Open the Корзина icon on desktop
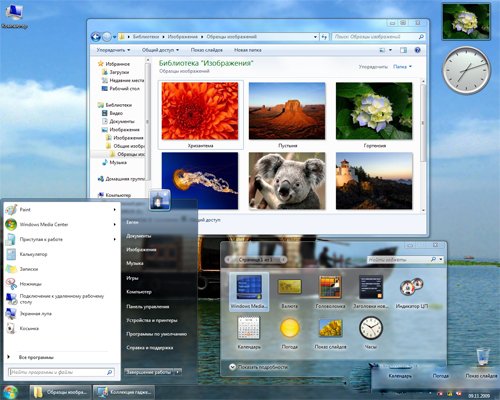 [482, 357]
